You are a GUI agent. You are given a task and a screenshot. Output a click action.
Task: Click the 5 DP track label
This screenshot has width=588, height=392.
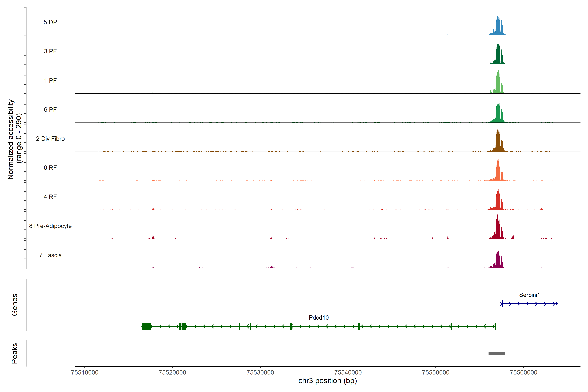point(50,22)
